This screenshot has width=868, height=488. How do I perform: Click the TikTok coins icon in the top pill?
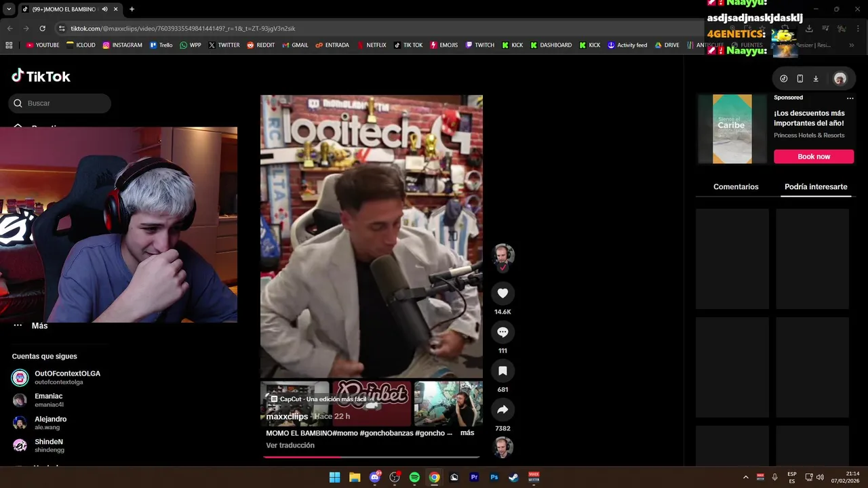coord(784,79)
